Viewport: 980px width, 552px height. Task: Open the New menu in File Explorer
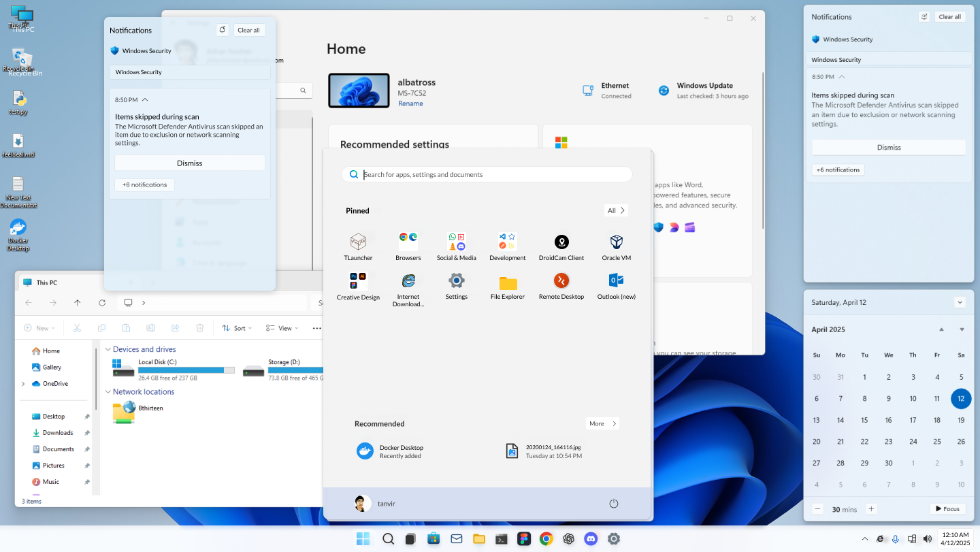(39, 327)
